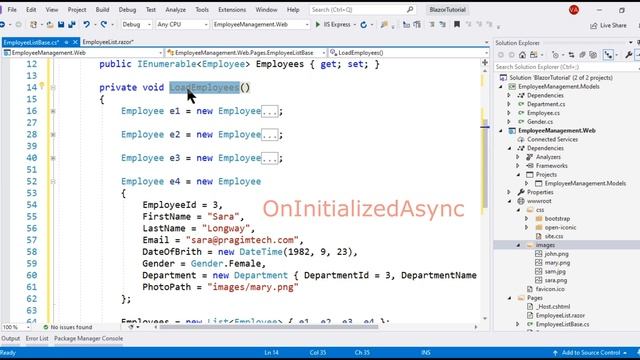Click the Solution Explorer Back arrow

[x=501, y=55]
